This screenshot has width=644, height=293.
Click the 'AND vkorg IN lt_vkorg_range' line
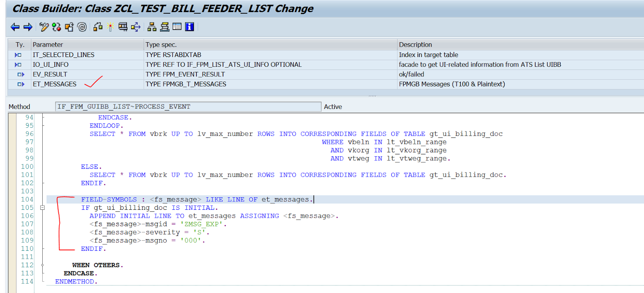coord(388,150)
